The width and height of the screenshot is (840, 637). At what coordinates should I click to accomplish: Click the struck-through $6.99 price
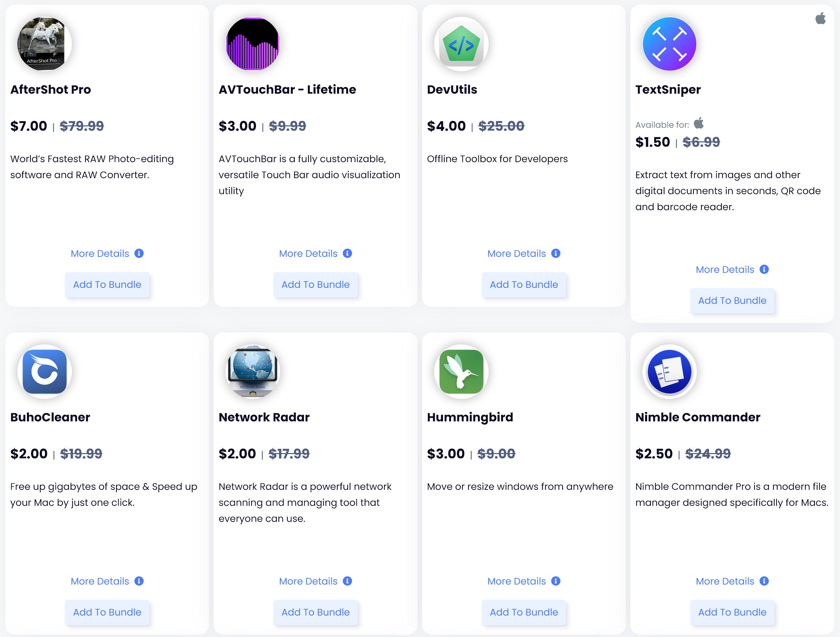(x=701, y=142)
